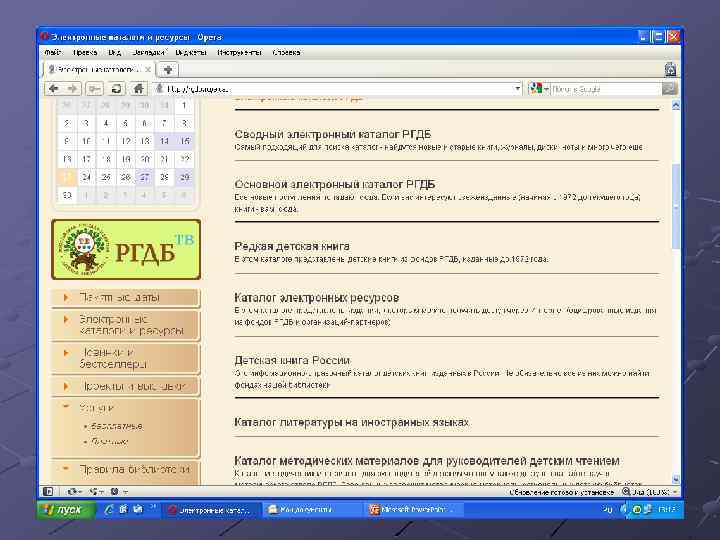
Task: Go forward with the forward arrow
Action: coord(73,88)
